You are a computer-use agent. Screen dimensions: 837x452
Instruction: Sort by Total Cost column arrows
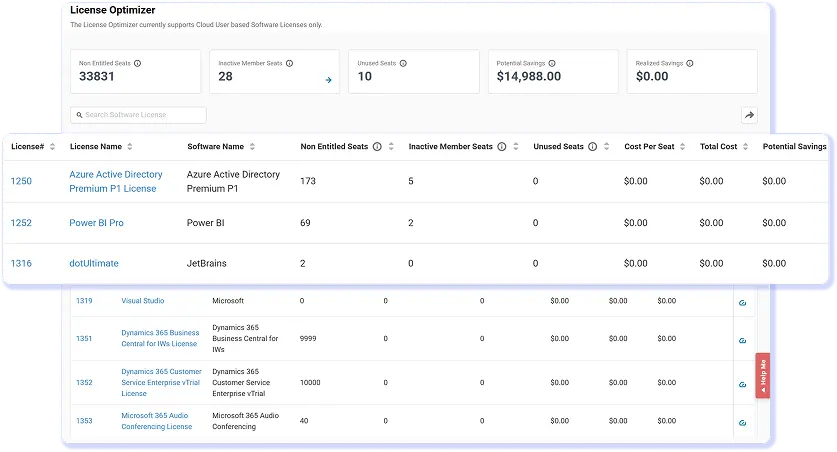point(745,147)
